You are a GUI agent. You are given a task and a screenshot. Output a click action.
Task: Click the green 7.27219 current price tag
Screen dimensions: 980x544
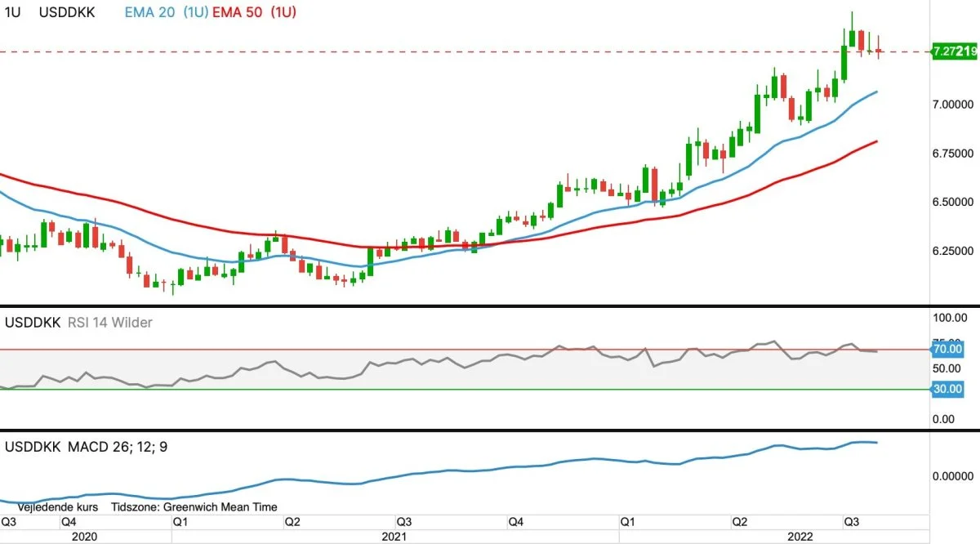(x=955, y=51)
